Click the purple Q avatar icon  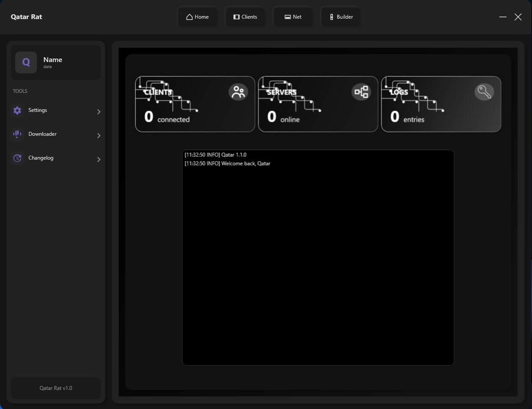26,62
